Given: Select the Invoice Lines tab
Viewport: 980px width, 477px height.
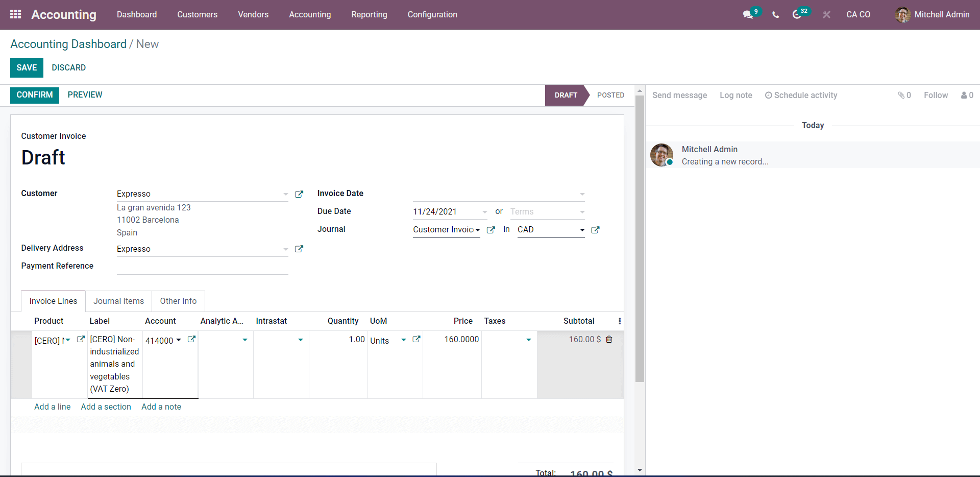Looking at the screenshot, I should point(53,301).
